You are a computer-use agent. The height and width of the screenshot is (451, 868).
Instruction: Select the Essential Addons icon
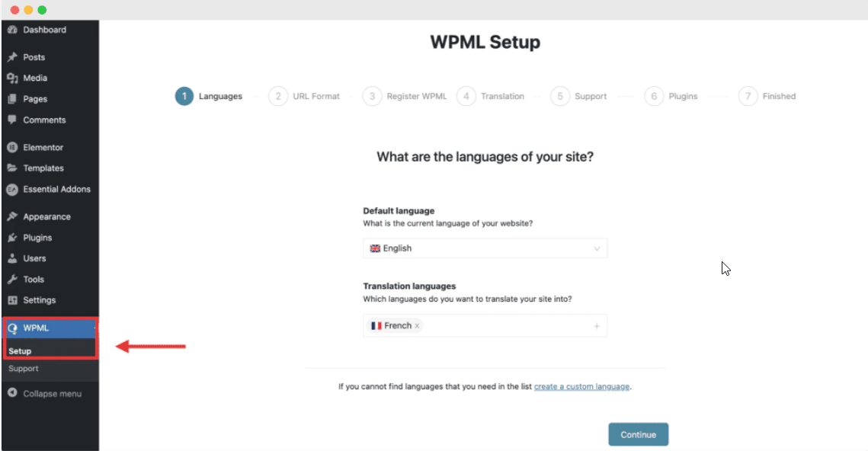click(12, 189)
